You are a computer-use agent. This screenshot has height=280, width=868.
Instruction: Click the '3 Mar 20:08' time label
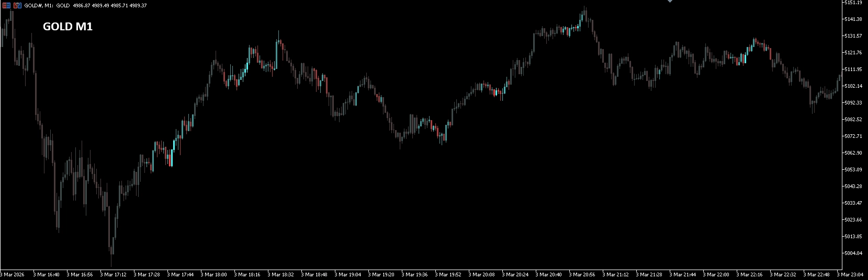[482, 275]
